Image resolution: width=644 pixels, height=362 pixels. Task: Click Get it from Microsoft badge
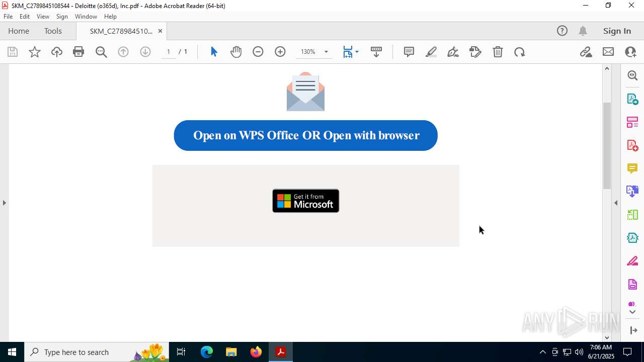point(306,201)
